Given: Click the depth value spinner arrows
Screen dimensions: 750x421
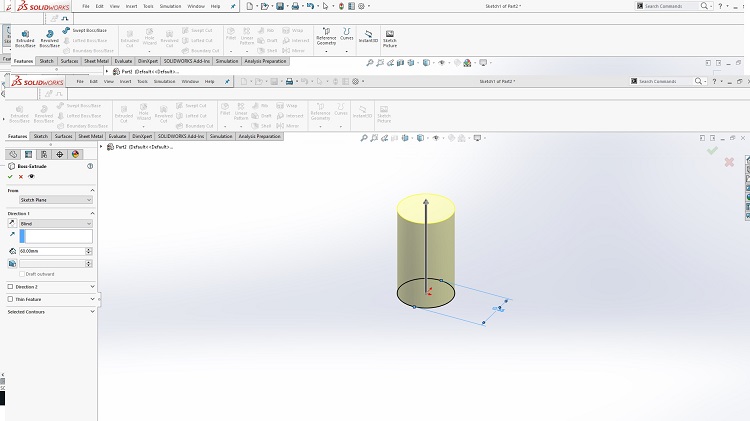Looking at the screenshot, I should pos(88,251).
